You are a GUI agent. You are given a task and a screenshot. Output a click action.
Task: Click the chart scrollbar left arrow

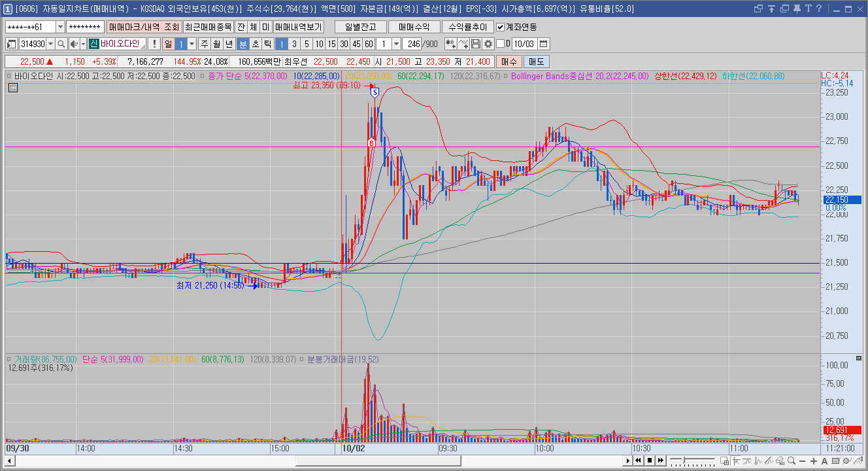point(9,461)
